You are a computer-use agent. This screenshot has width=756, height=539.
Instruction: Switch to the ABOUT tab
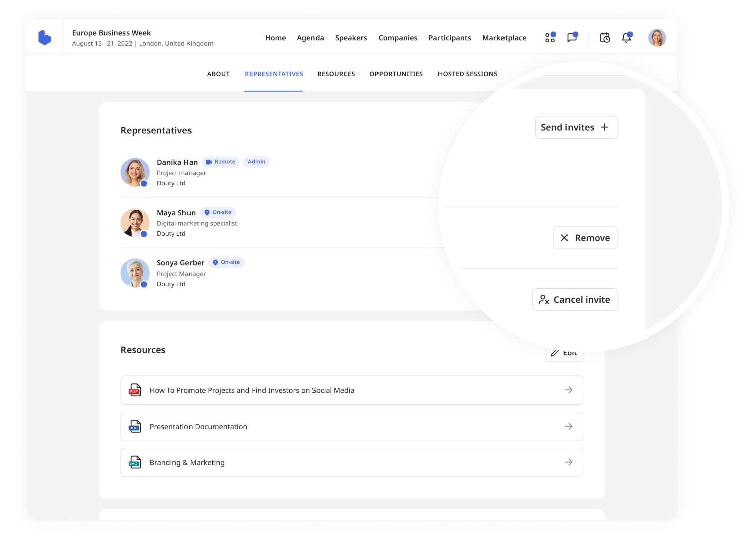point(218,74)
